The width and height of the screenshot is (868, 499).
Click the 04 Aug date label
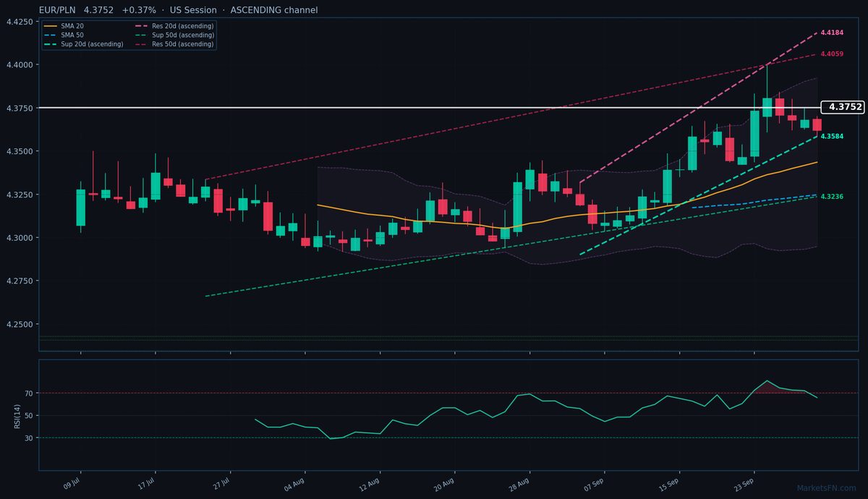pos(294,484)
